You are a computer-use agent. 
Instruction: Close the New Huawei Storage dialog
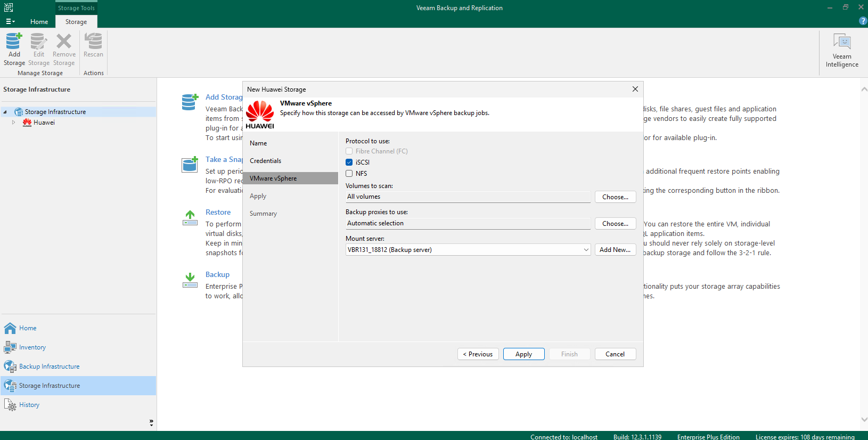click(635, 89)
